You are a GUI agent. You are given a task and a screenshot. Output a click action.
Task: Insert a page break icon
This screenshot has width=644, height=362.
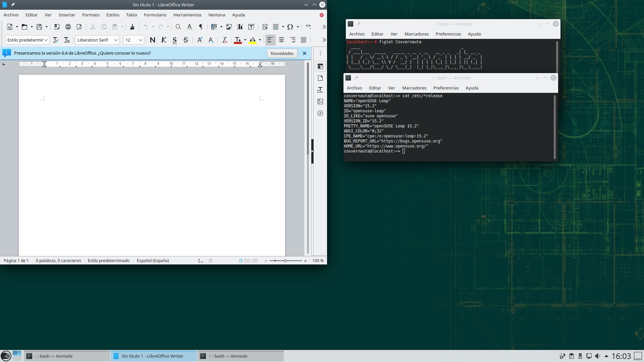point(265,27)
